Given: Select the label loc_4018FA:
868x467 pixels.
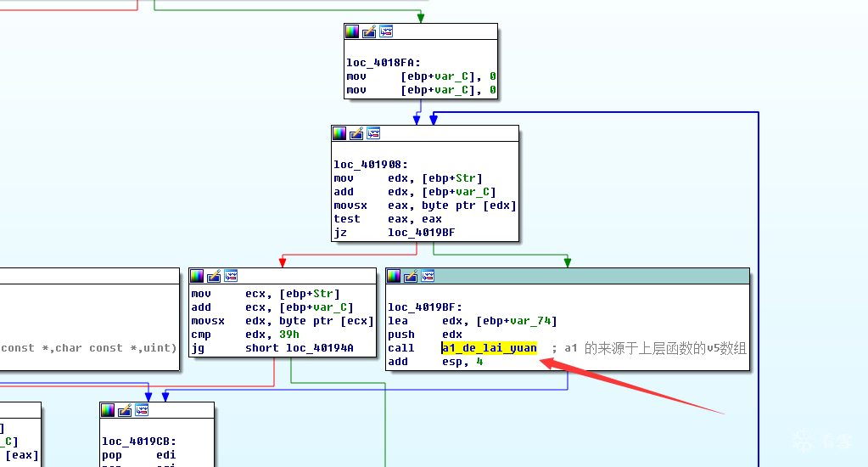Looking at the screenshot, I should click(x=384, y=63).
